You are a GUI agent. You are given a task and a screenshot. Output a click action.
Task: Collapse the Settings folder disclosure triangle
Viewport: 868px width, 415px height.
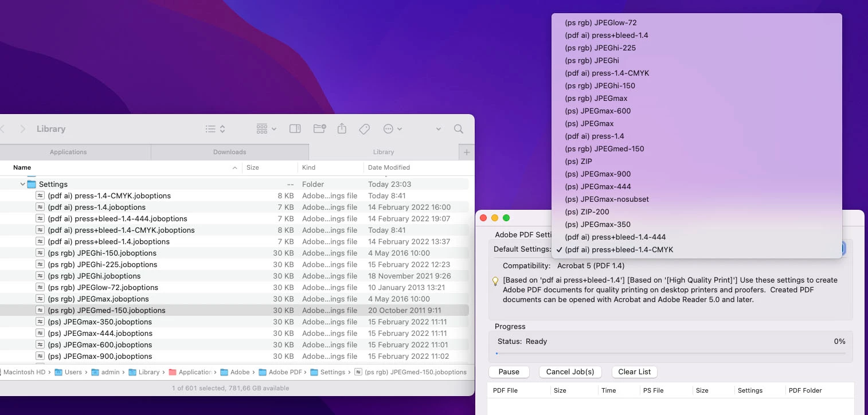pyautogui.click(x=23, y=184)
